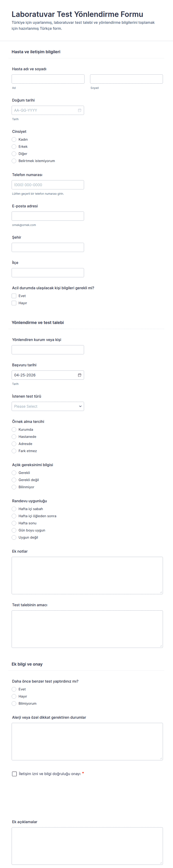The image size is (173, 868).
Task: Expand the İstenen test türü dropdown
Action: pos(48,406)
